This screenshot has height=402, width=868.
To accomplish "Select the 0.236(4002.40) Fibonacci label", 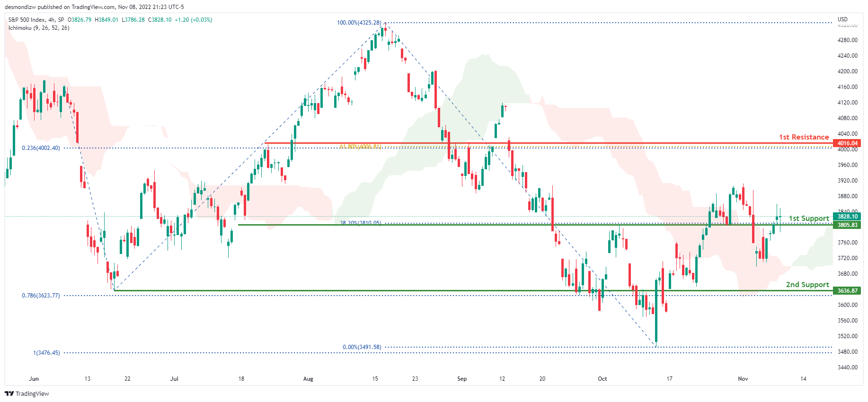I will pos(41,148).
